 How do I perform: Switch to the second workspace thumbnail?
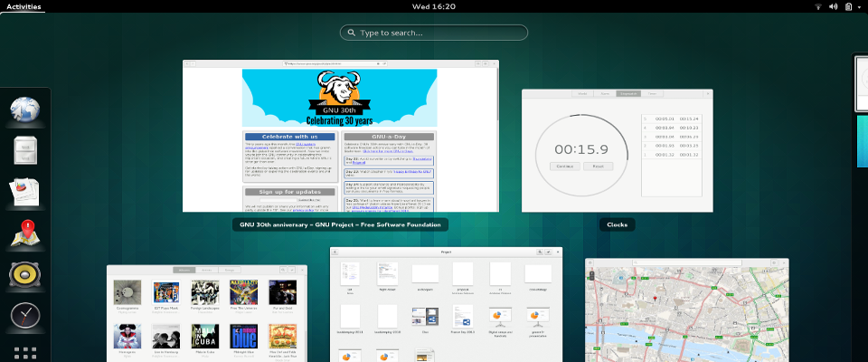click(x=862, y=141)
